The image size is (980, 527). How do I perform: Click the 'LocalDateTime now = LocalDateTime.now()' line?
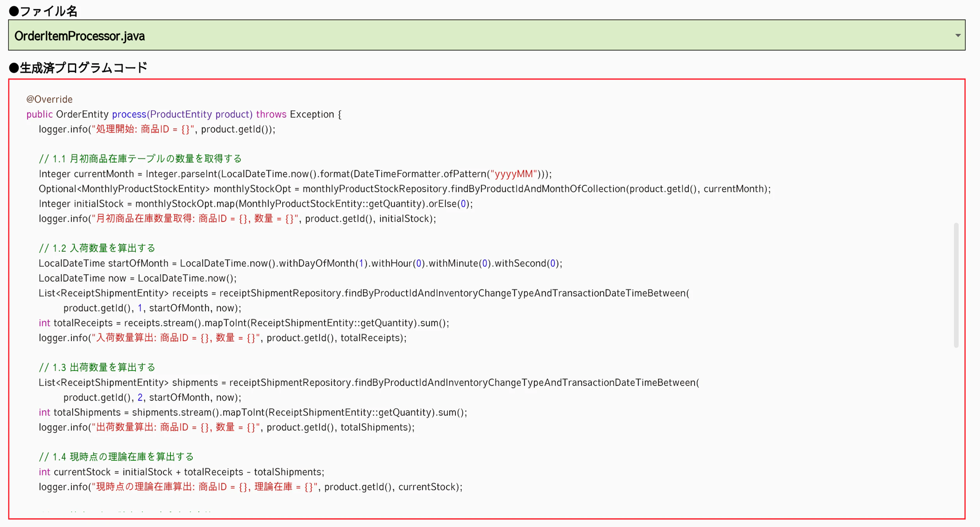[x=138, y=278]
